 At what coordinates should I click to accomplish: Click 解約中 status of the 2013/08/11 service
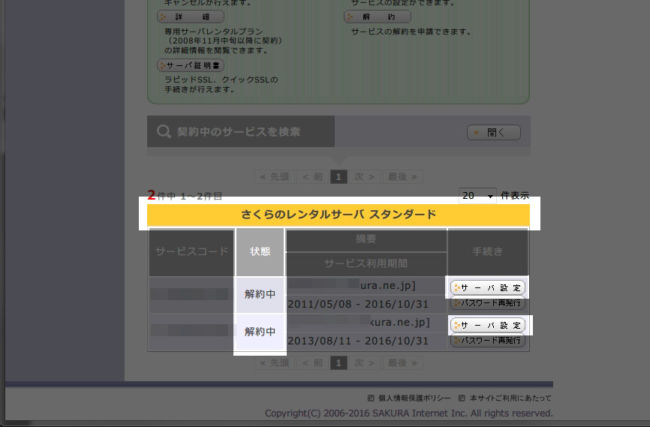tap(260, 332)
